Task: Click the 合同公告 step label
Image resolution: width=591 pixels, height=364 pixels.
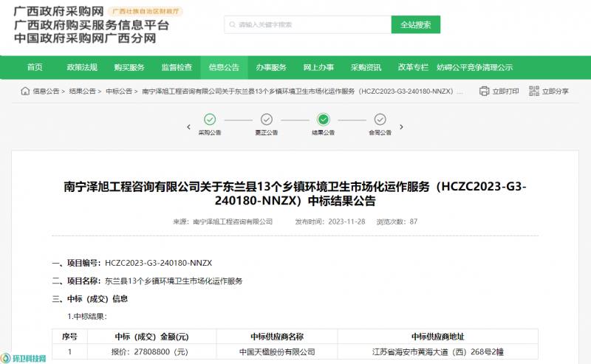Action: tap(380, 133)
